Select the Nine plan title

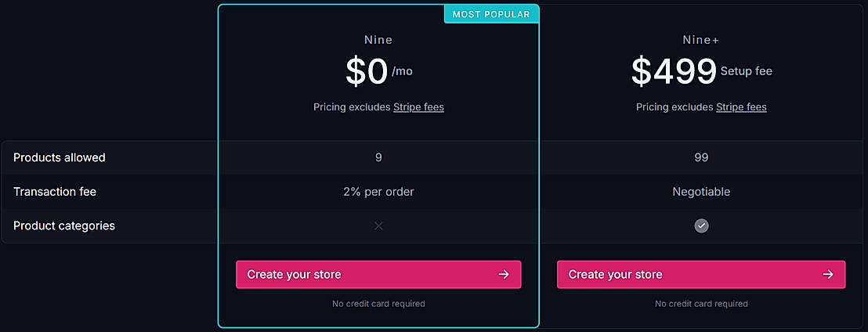pyautogui.click(x=378, y=40)
